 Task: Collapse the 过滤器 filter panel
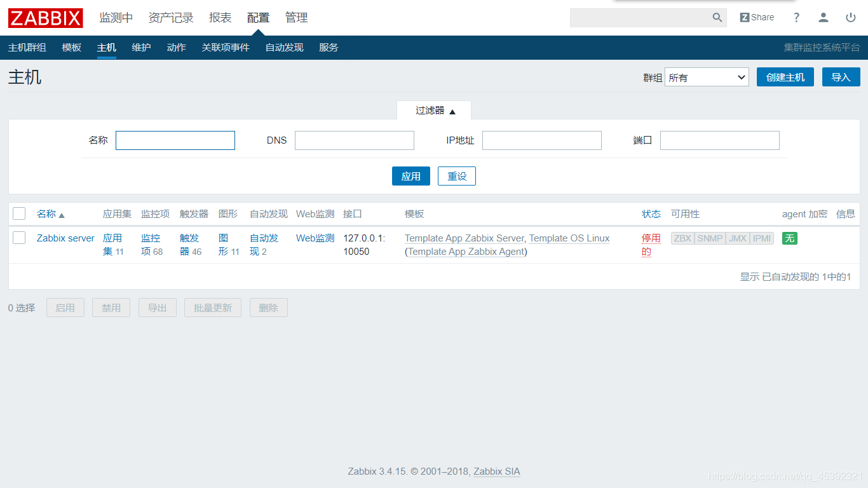click(435, 111)
